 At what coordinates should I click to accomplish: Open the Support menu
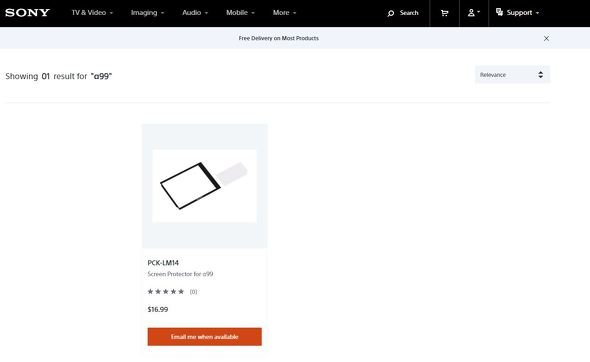point(517,13)
